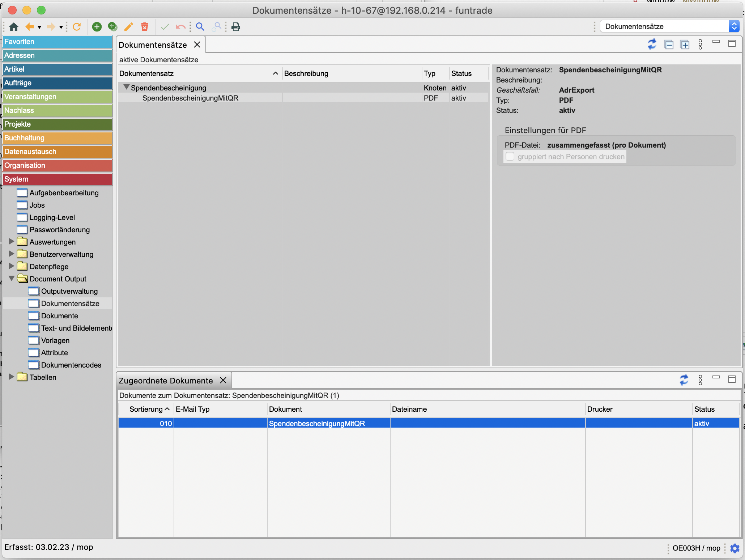Image resolution: width=745 pixels, height=560 pixels.
Task: Switch to the Zugeordnete Dokumente tab
Action: [166, 381]
